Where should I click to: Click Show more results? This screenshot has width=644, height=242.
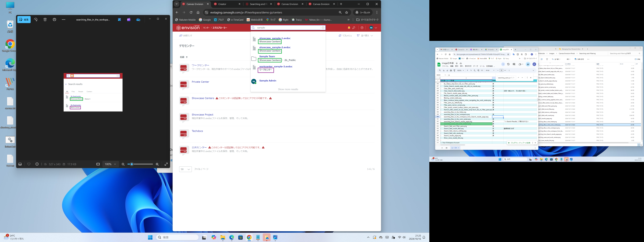coord(288,89)
